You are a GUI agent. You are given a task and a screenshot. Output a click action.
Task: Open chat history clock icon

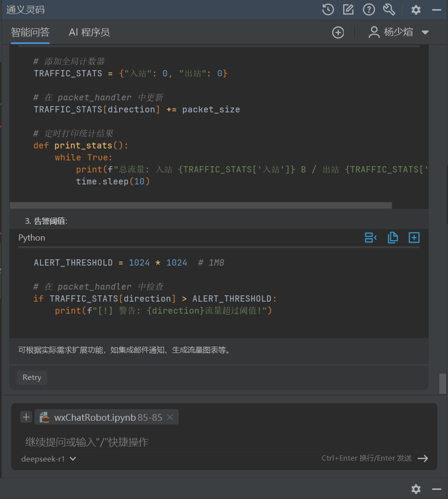328,10
